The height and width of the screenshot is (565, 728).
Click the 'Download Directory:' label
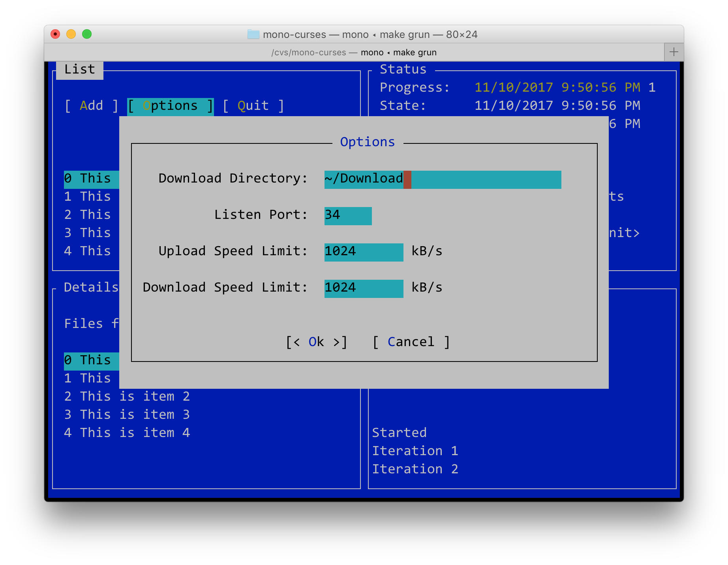click(233, 179)
